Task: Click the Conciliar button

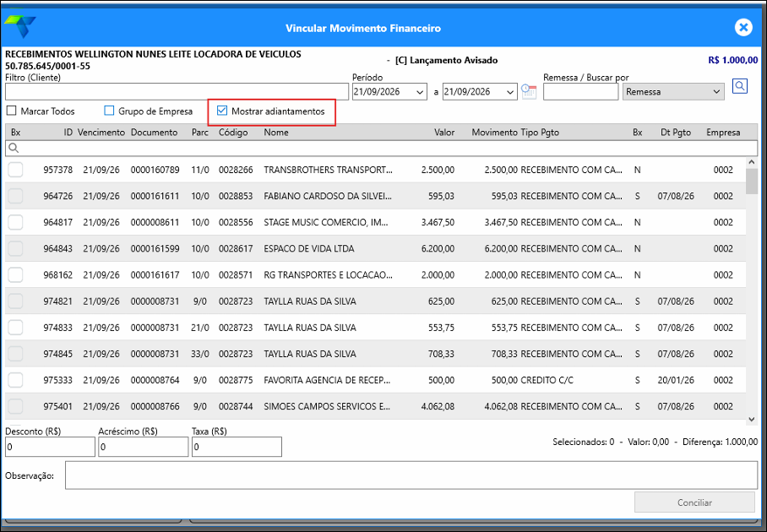Action: coord(694,502)
